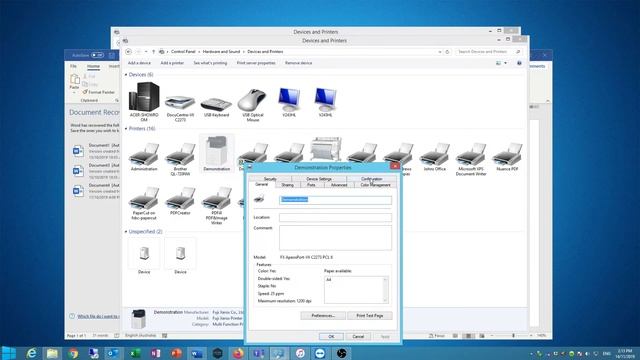Toggle the AutoSave switch in Word
640x360 pixels.
point(97,55)
